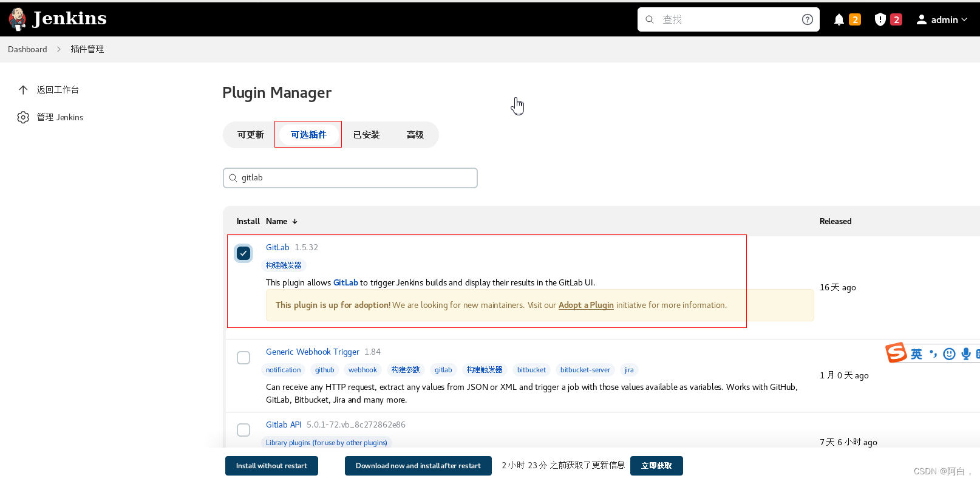Viewport: 980px width, 481px height.
Task: Open the security shield warning icon
Action: (x=880, y=19)
